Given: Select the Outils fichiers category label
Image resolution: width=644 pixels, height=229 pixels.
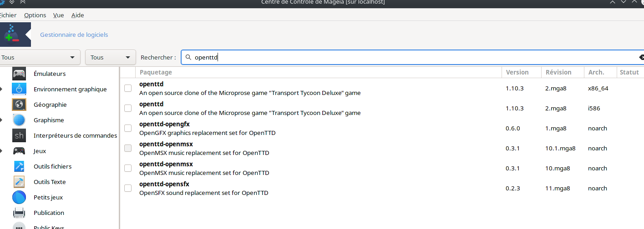Looking at the screenshot, I should pyautogui.click(x=52, y=166).
